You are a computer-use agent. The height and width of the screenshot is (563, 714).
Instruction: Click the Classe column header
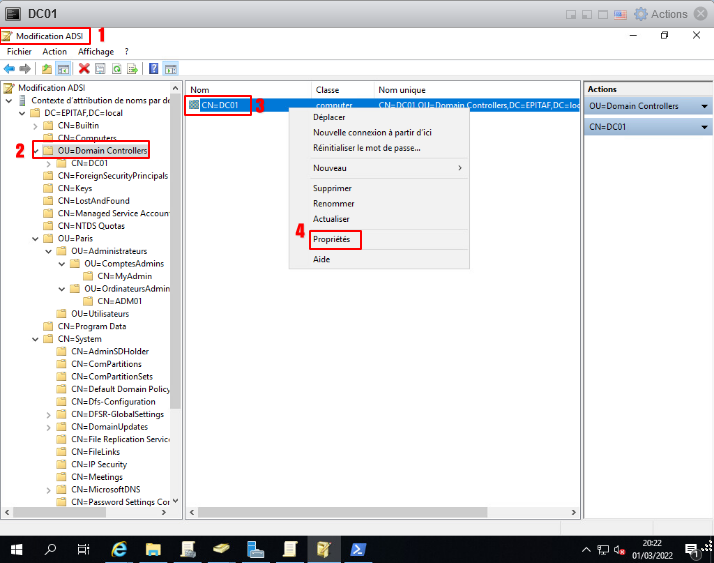(x=327, y=90)
